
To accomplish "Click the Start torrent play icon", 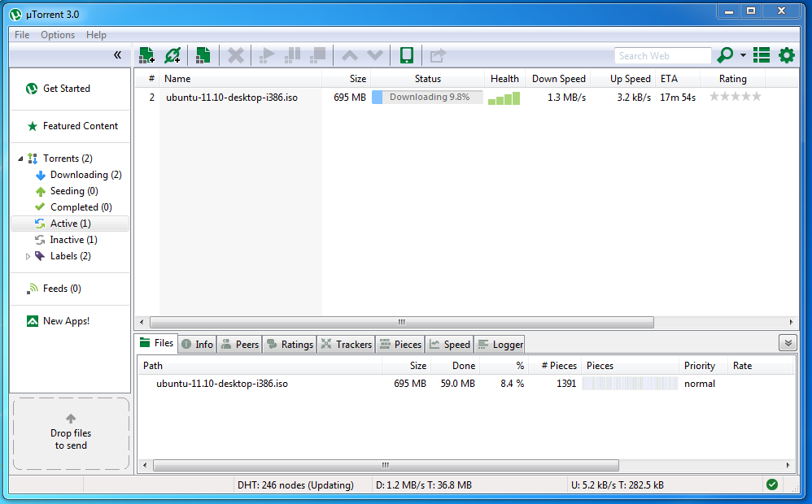I will point(267,54).
